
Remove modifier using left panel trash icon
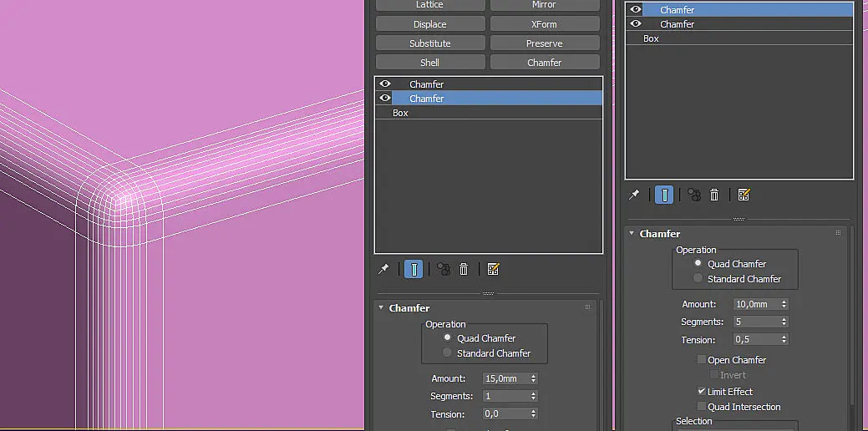click(x=464, y=270)
